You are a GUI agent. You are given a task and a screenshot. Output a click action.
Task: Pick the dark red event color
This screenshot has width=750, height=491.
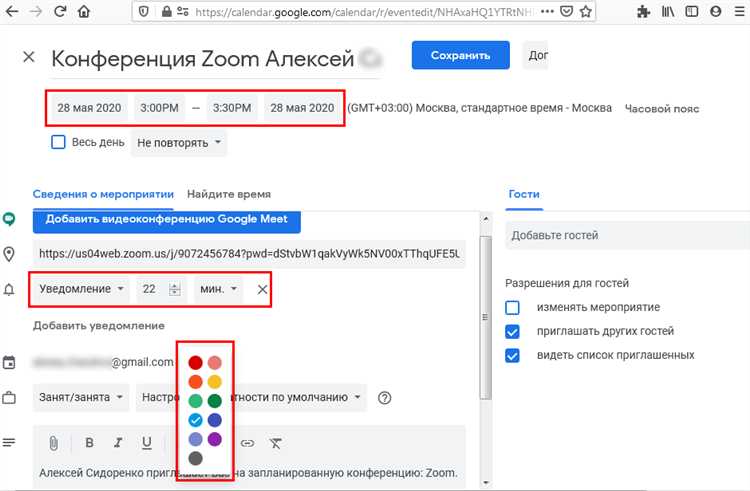tap(195, 362)
